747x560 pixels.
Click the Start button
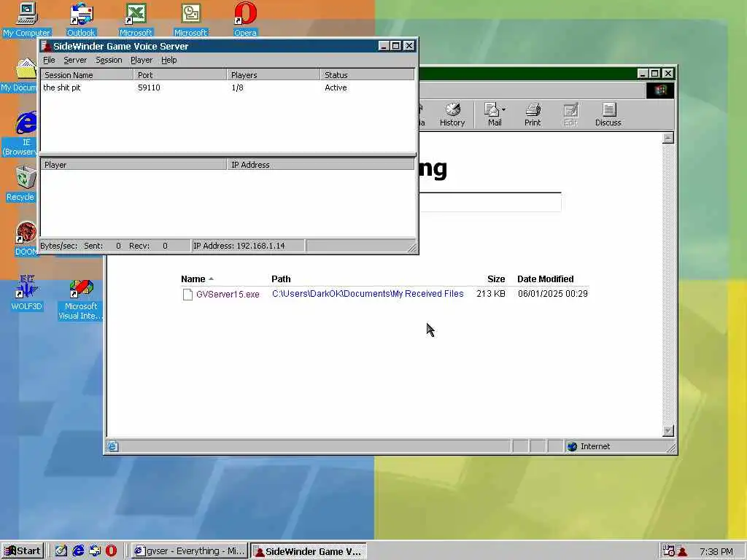[x=23, y=551]
